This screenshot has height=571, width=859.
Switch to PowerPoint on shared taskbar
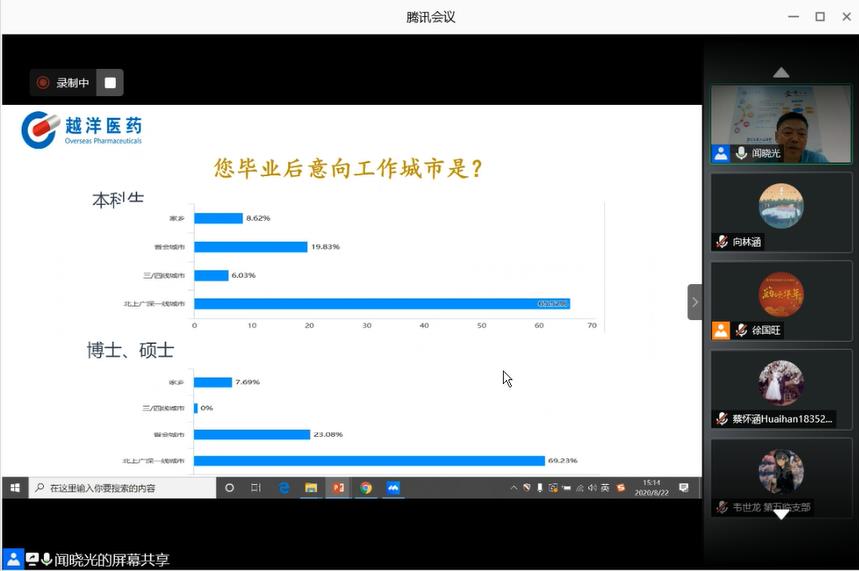[x=339, y=488]
